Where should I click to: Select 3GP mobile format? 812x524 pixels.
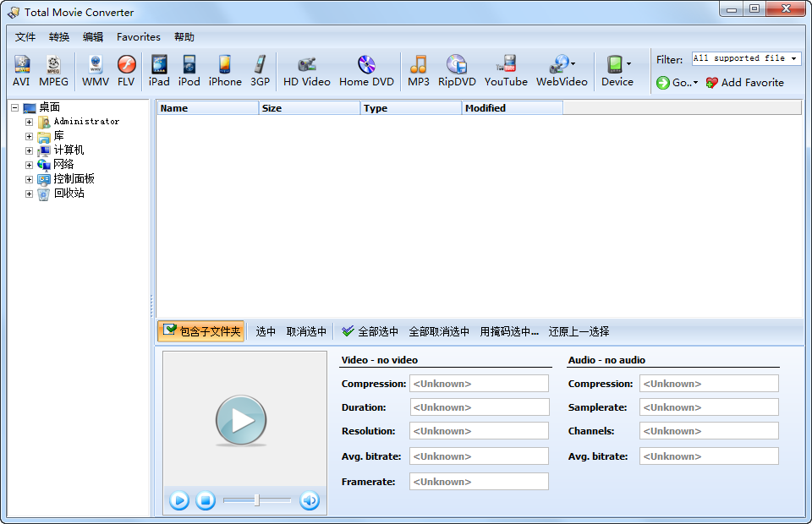click(260, 71)
